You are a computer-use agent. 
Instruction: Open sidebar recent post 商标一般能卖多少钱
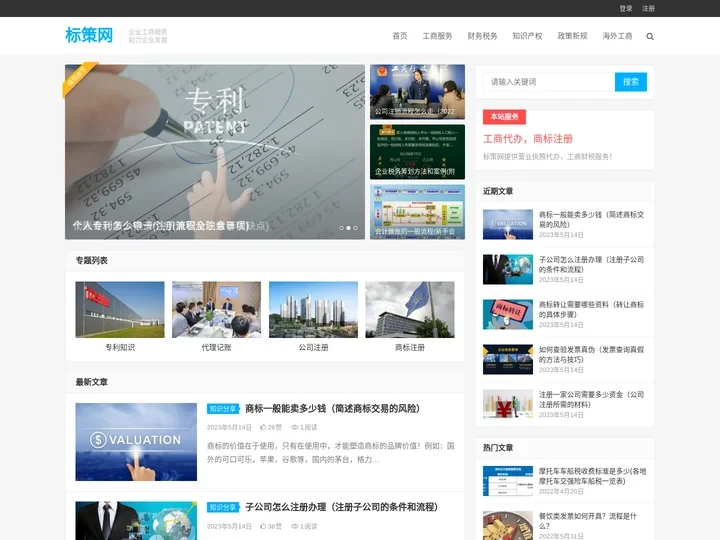(591, 219)
